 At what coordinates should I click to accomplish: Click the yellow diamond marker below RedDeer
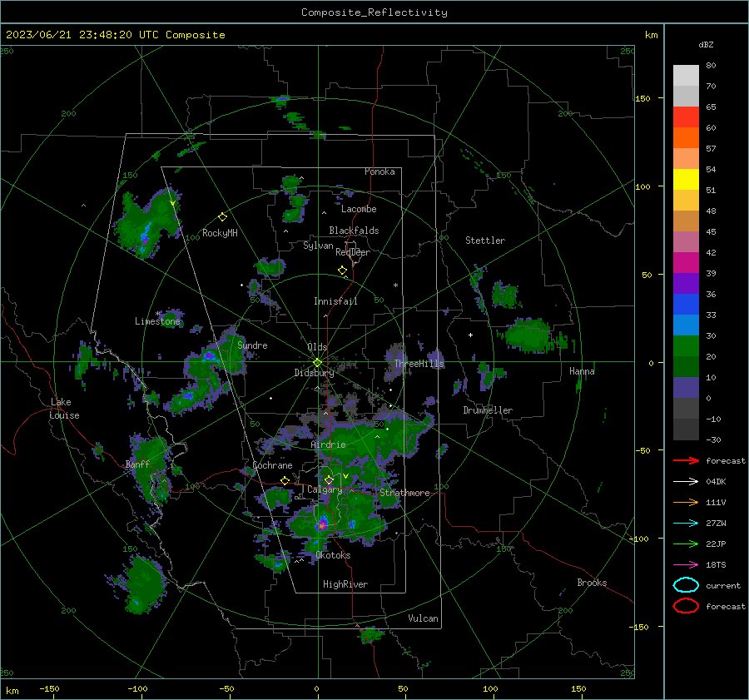pyautogui.click(x=342, y=271)
